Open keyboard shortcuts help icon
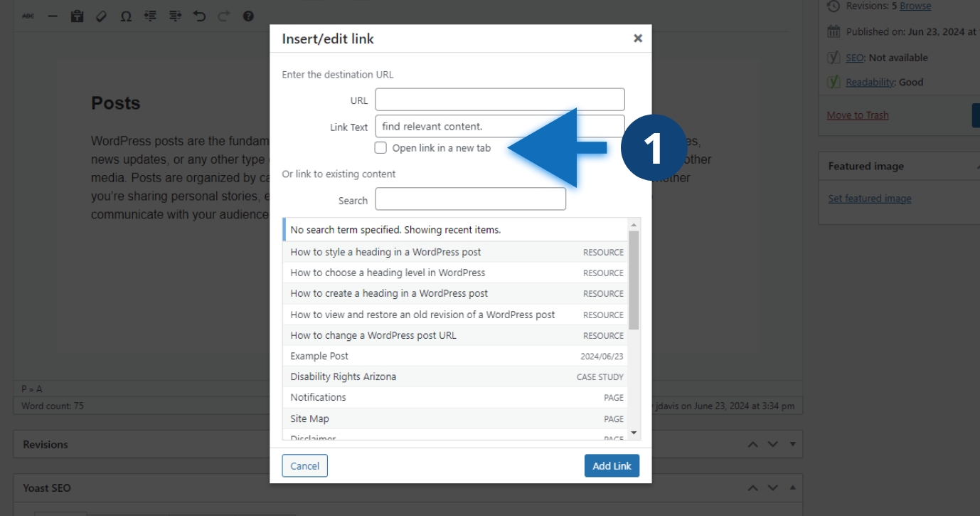The width and height of the screenshot is (980, 516). (x=248, y=16)
